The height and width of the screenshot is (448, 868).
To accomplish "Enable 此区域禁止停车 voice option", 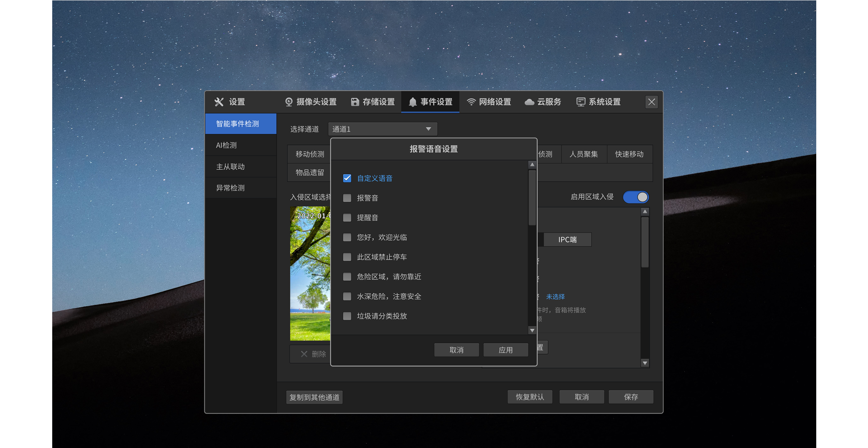I will (x=347, y=257).
